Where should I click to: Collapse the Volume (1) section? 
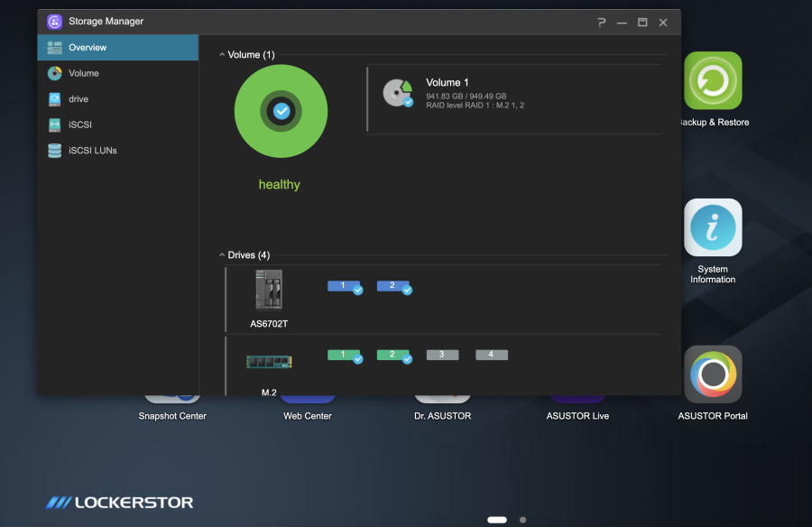223,55
